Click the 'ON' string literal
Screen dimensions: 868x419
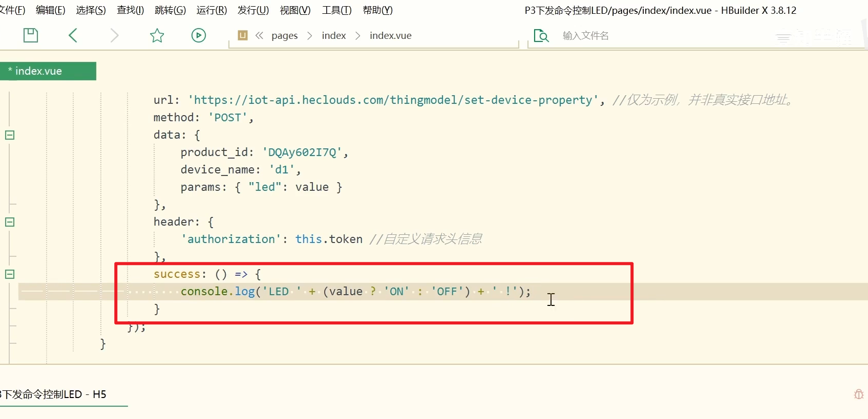coord(397,292)
